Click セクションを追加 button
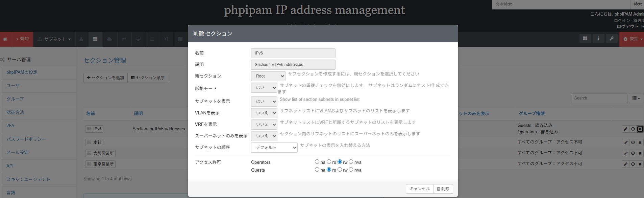Viewport: 644px width, 198px height. tap(105, 78)
